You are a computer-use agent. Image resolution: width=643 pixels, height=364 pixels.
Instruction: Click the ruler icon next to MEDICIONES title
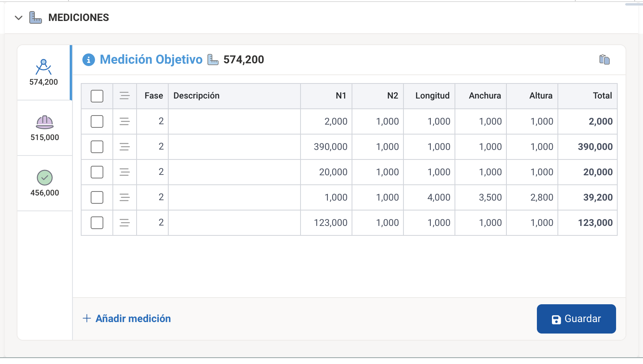(36, 18)
